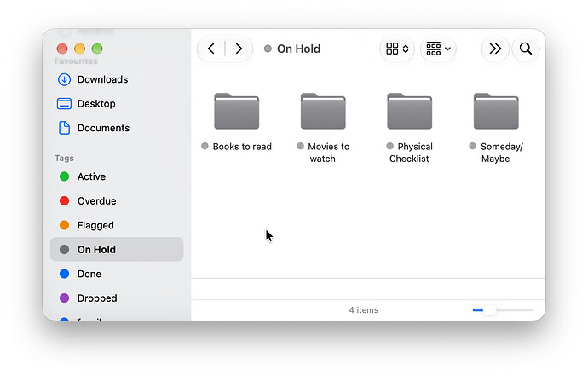Screen dimensions: 588x376
Task: Open search with the magnifier icon
Action: pos(526,49)
